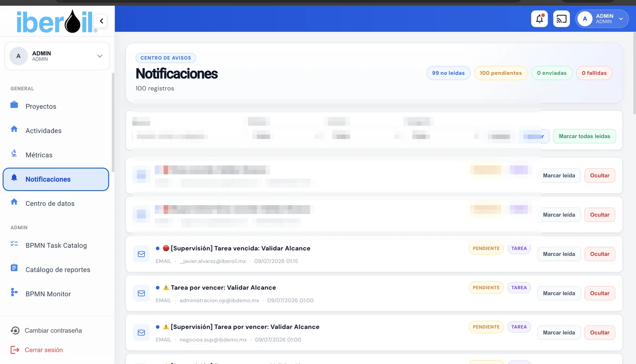
Task: Click TAREA badge on negocios.sup row
Action: (x=519, y=327)
